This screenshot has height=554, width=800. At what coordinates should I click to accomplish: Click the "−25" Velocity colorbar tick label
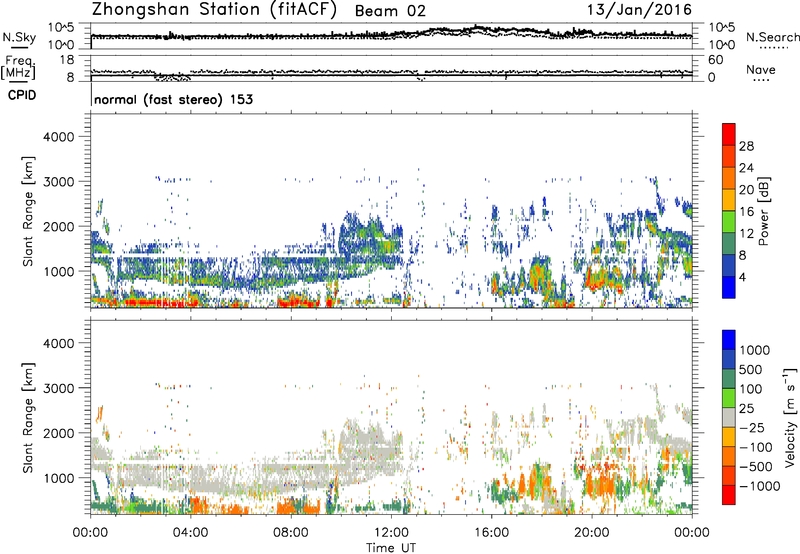pos(752,427)
